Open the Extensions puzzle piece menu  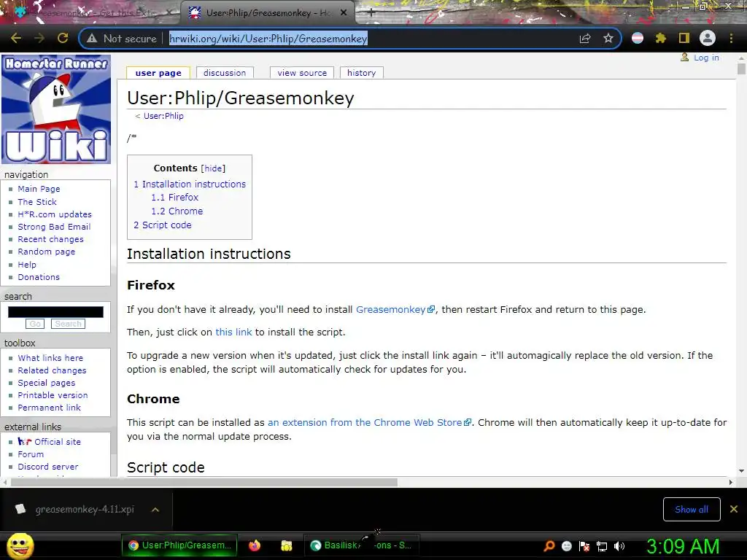click(661, 38)
